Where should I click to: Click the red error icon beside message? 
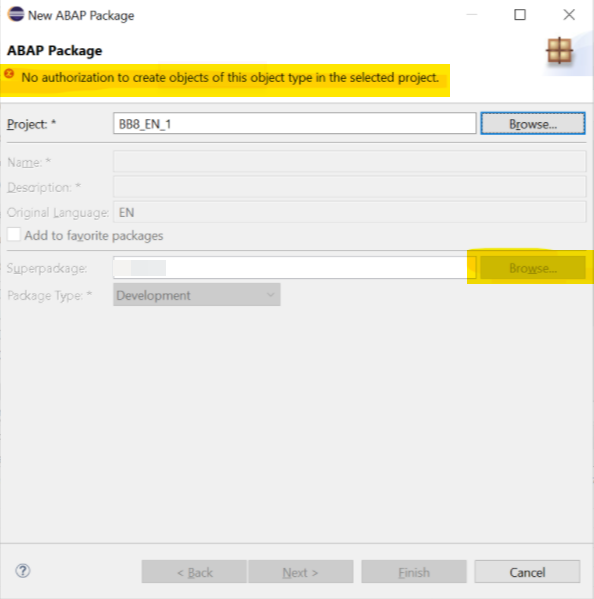10,74
